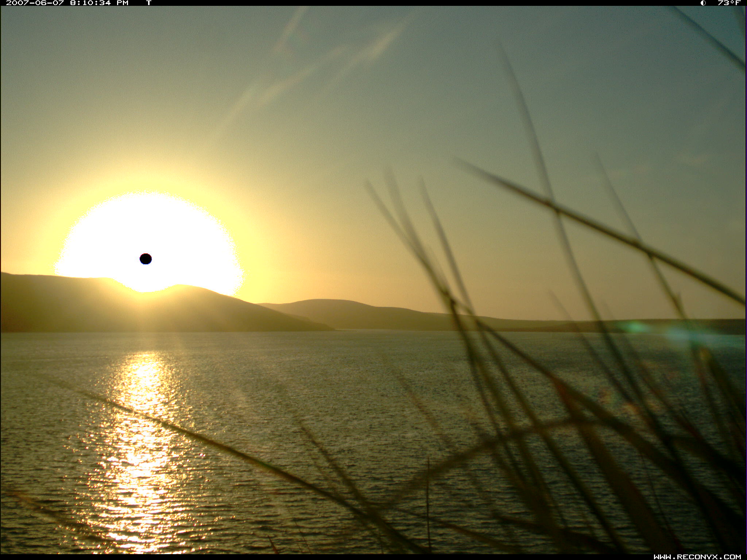
Task: Click the 8:10:34 PM time stamp
Action: tap(99, 3)
